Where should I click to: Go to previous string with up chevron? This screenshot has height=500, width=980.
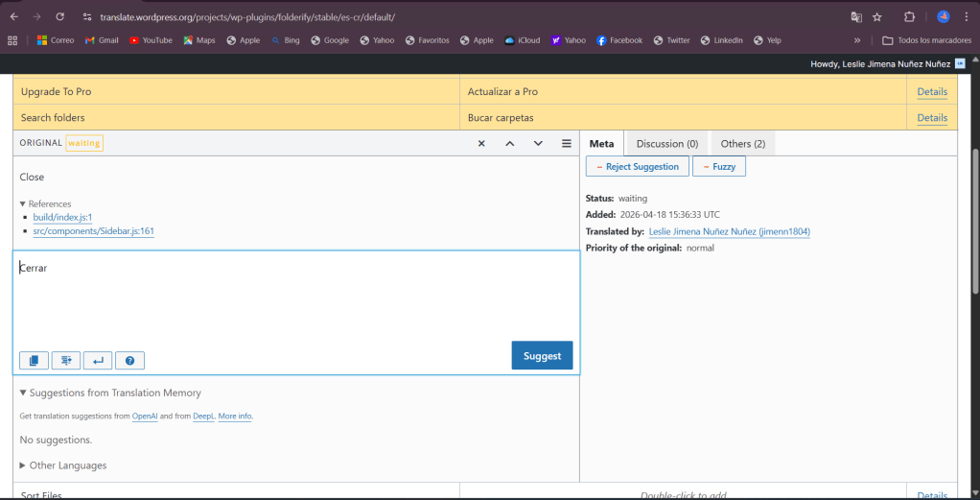pyautogui.click(x=510, y=143)
